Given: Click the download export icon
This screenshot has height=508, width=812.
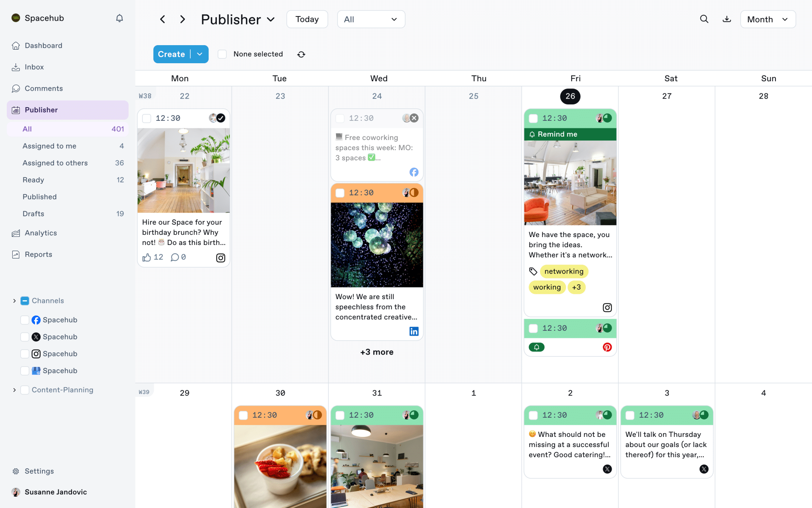Looking at the screenshot, I should pos(727,19).
